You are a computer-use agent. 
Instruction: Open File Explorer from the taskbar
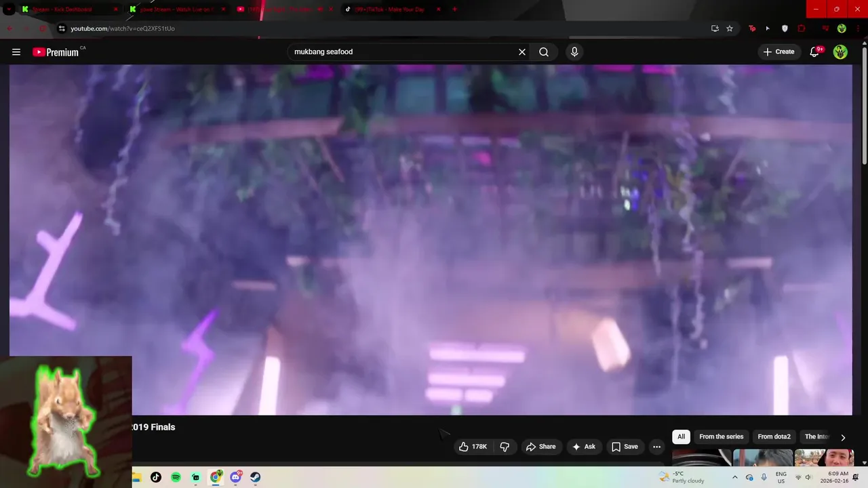[136, 477]
